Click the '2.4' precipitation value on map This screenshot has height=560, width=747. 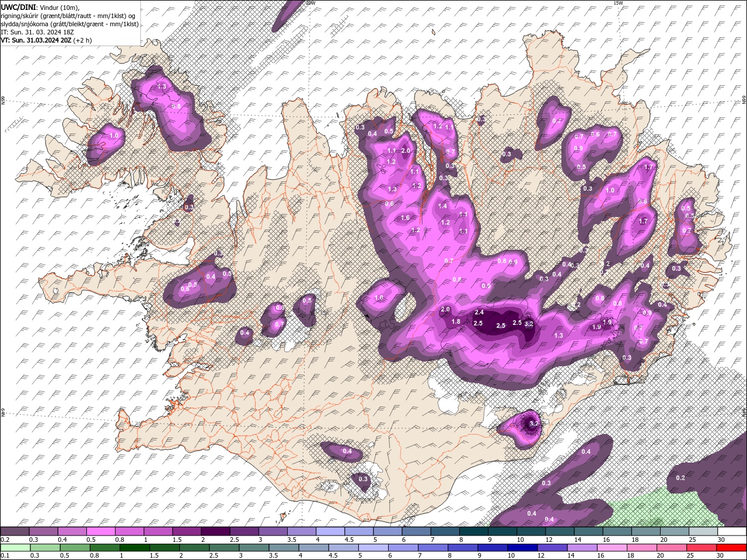tap(480, 313)
